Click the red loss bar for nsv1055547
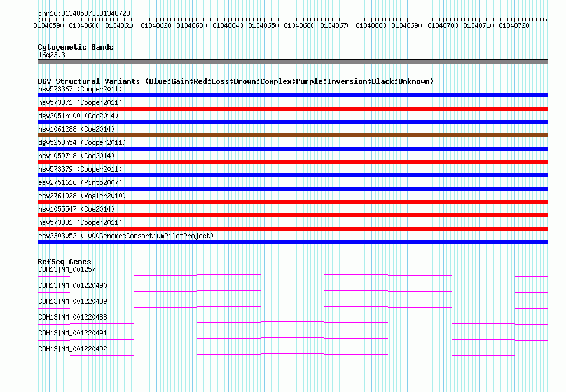566x392 pixels. [293, 215]
